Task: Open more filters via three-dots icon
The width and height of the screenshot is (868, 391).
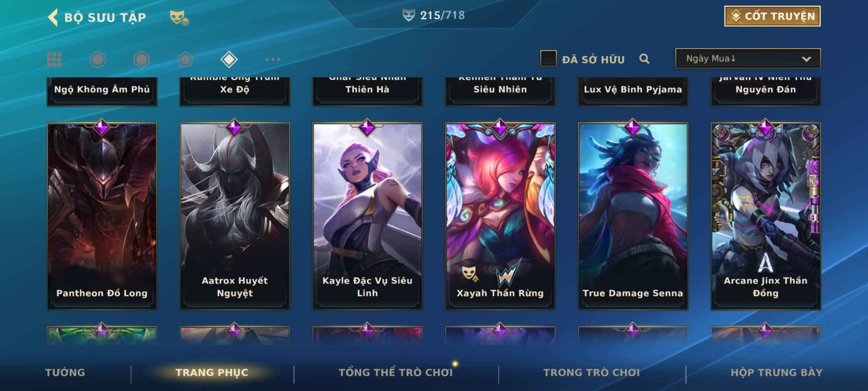Action: [x=273, y=59]
